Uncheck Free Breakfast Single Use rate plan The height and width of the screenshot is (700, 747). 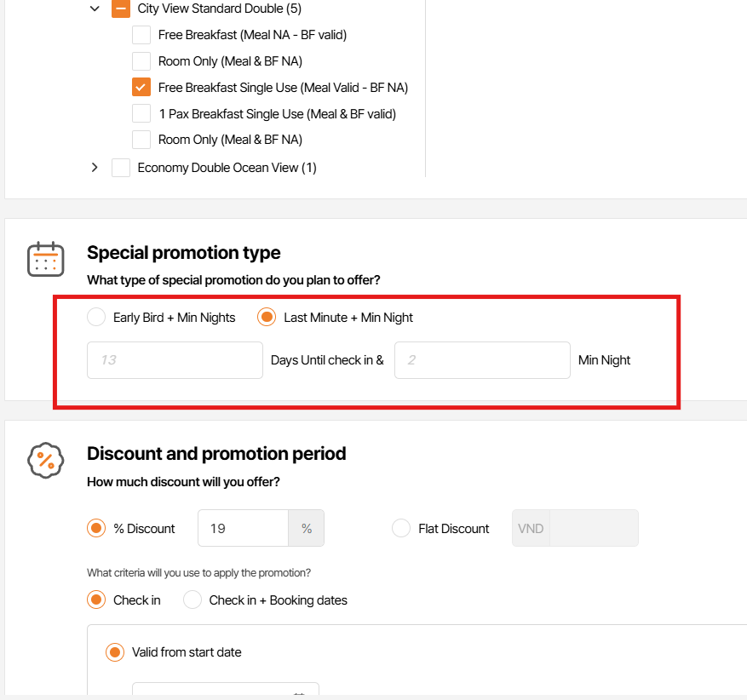[141, 88]
